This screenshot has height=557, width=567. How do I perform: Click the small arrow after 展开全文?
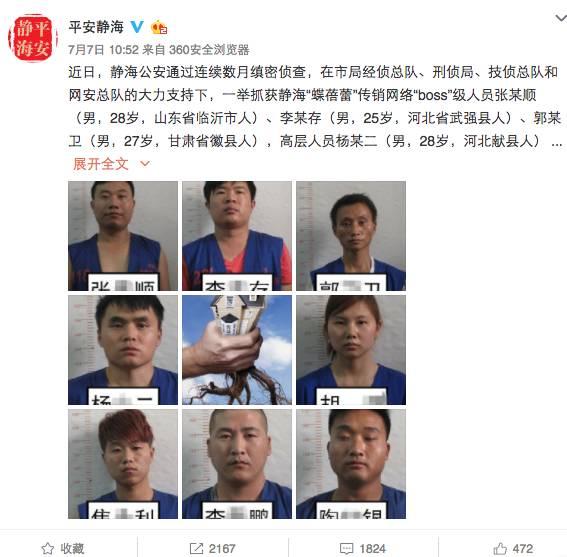pos(145,164)
